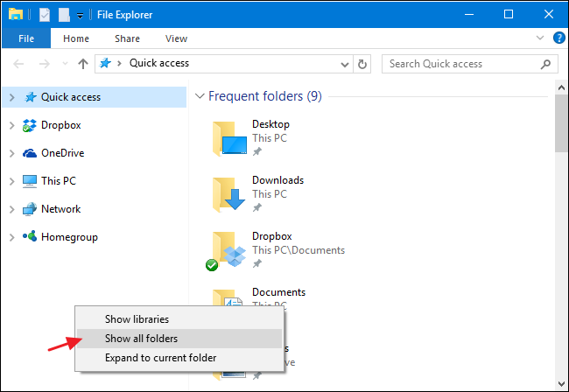This screenshot has width=569, height=392.
Task: Click the help question mark icon
Action: [558, 38]
